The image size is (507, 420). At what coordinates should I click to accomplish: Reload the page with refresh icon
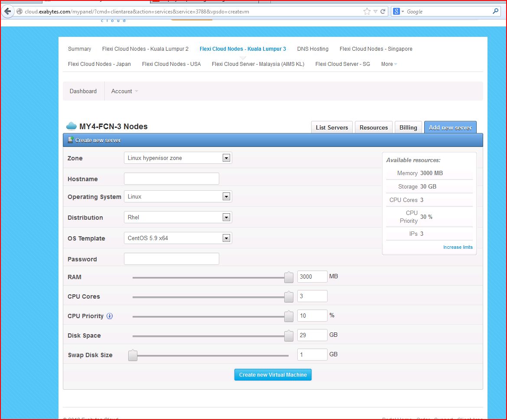tap(383, 12)
